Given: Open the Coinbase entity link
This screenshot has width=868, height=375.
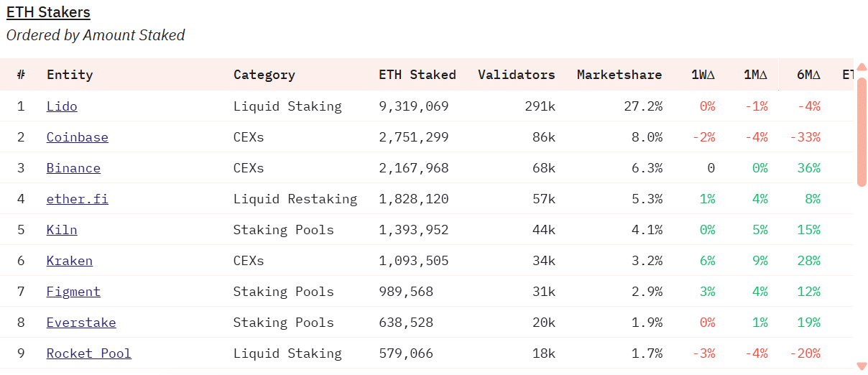Looking at the screenshot, I should (x=78, y=137).
